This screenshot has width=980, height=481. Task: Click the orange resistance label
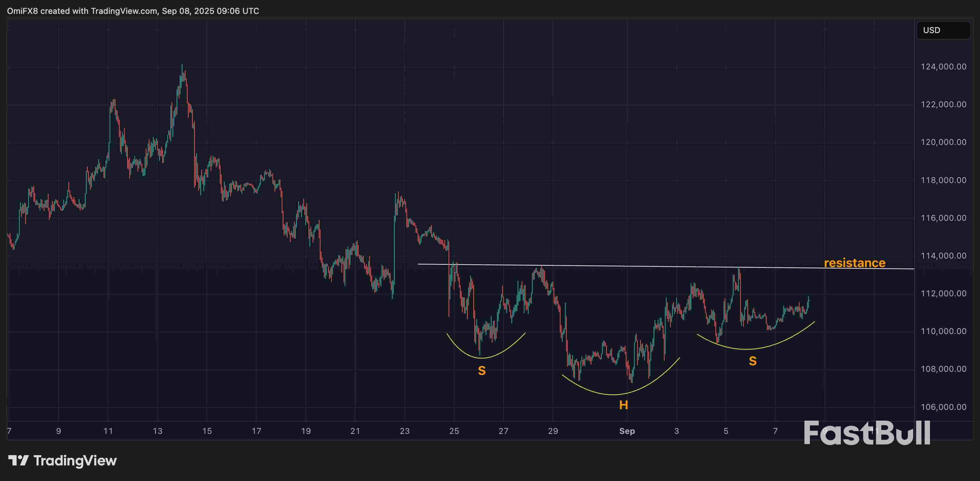[854, 263]
